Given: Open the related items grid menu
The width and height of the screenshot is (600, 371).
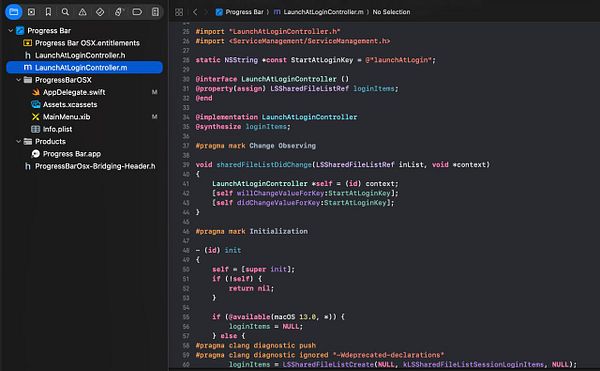Looking at the screenshot, I should 179,12.
